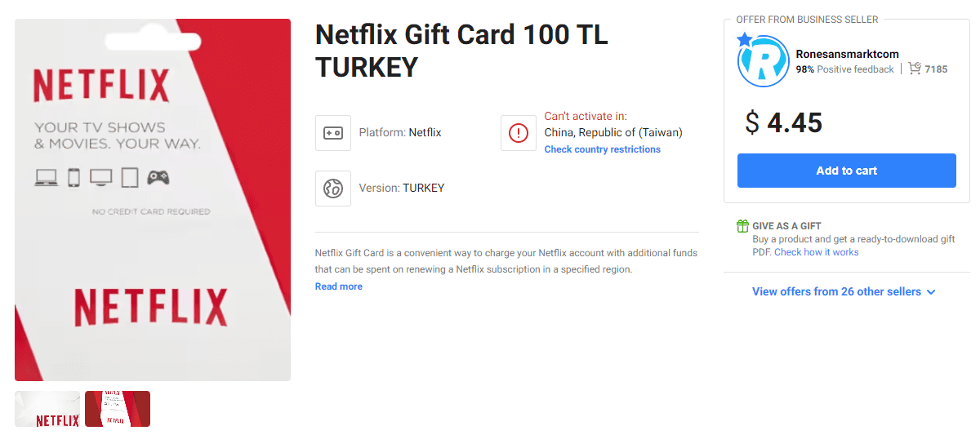Image resolution: width=980 pixels, height=435 pixels.
Task: Click the Ronesansmarktcom seller name
Action: 848,54
